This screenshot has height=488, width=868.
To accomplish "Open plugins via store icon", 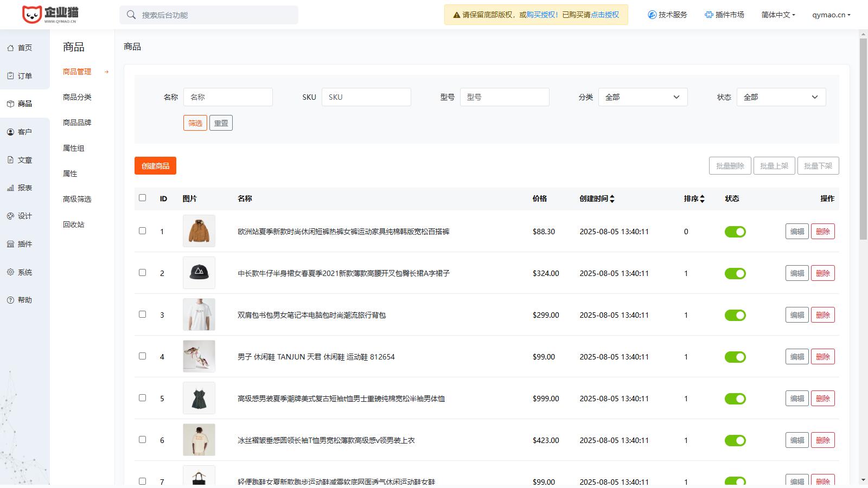I will [x=10, y=244].
